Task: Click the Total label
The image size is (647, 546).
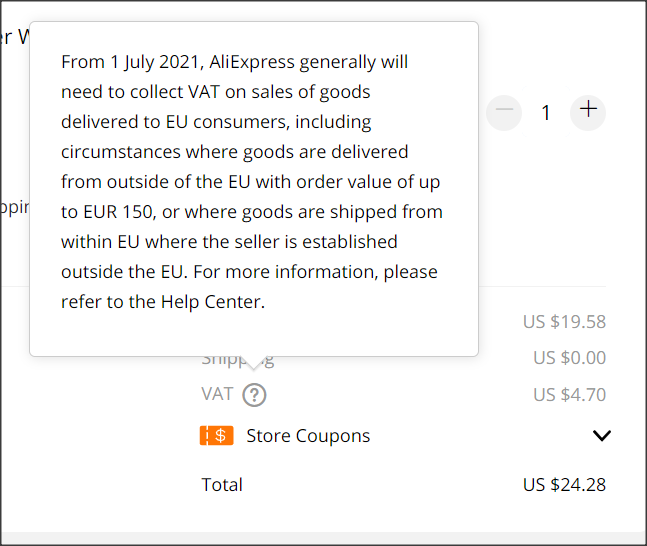Action: pyautogui.click(x=222, y=485)
